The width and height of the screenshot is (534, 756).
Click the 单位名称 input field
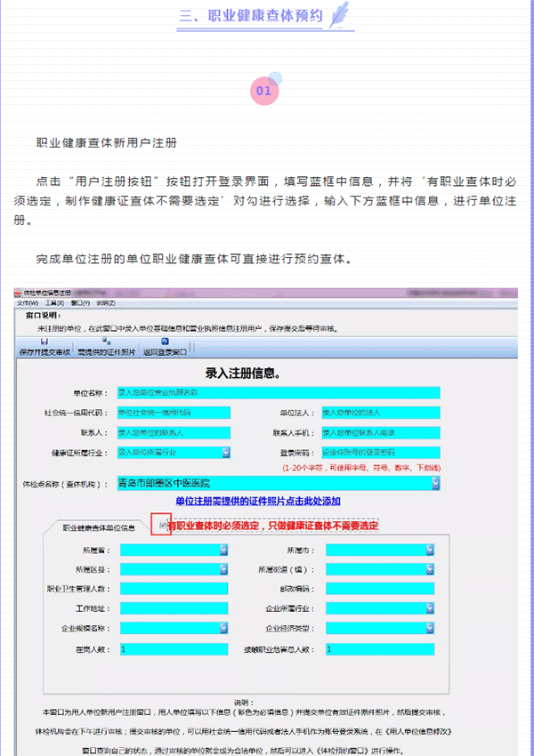click(279, 392)
